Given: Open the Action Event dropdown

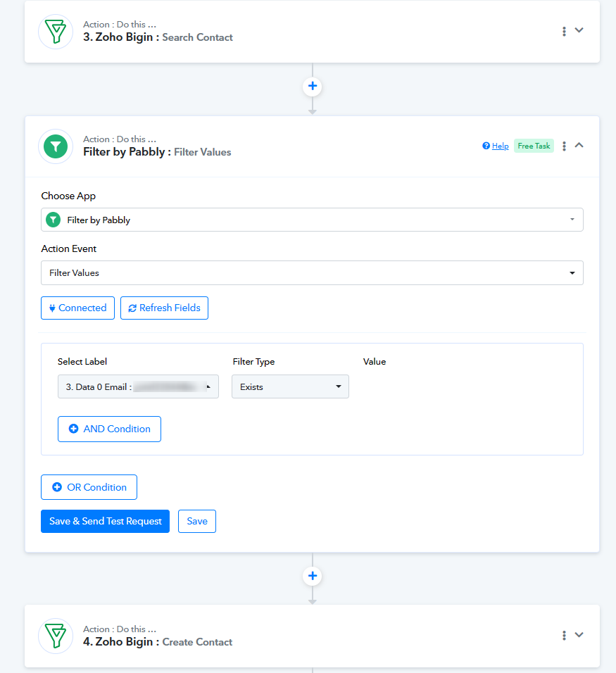Looking at the screenshot, I should click(x=312, y=272).
